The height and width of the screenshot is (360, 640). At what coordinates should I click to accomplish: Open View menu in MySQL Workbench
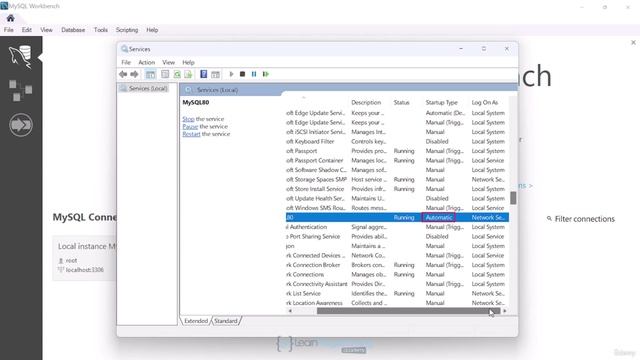pos(46,30)
